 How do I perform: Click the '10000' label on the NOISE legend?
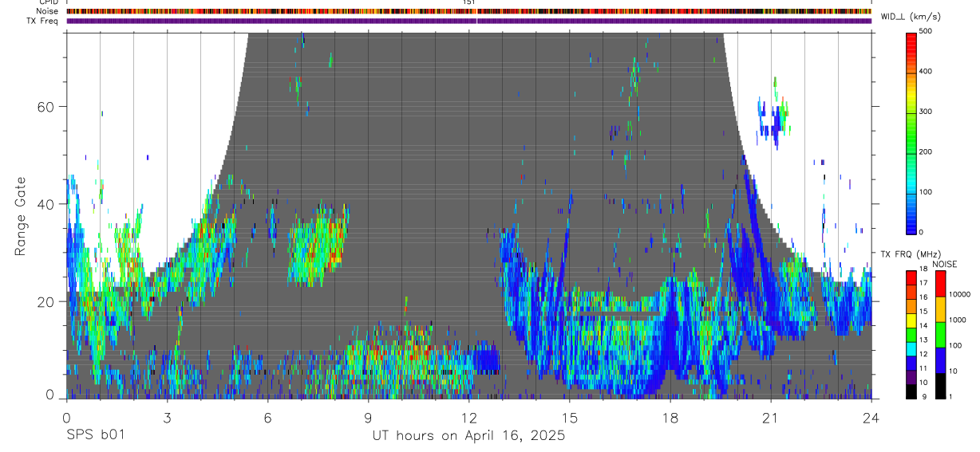coord(960,294)
